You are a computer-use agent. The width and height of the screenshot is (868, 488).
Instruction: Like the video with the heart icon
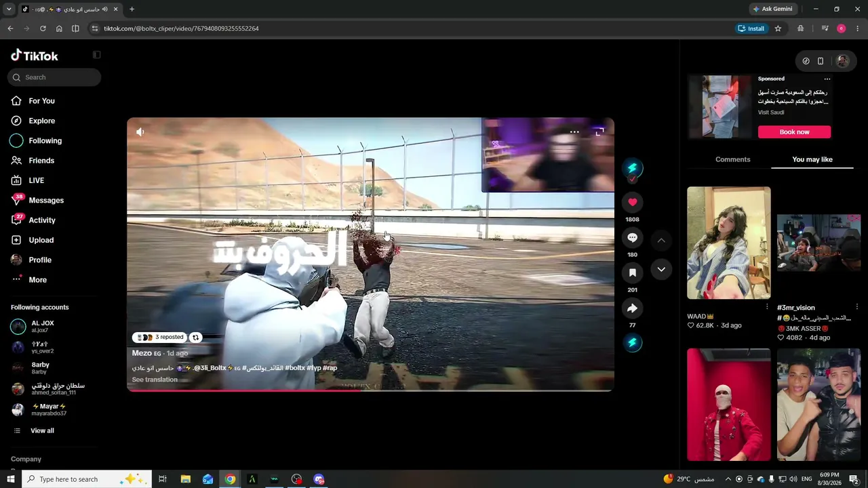(632, 202)
